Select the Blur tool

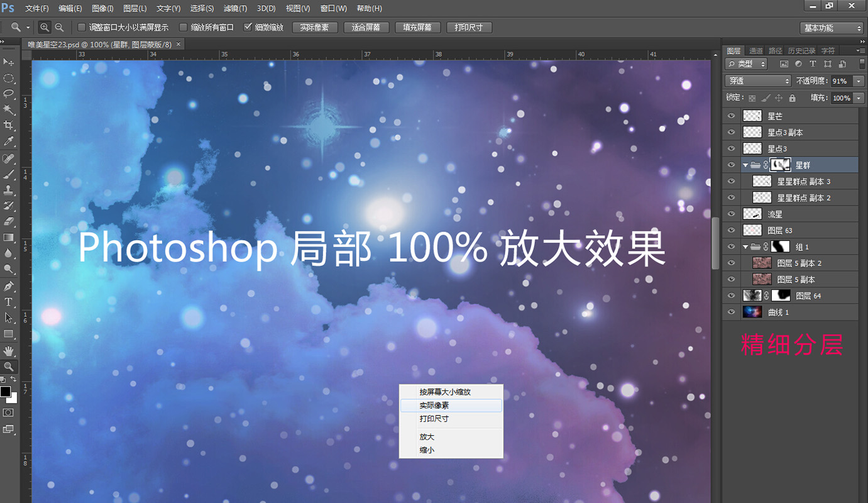point(9,253)
